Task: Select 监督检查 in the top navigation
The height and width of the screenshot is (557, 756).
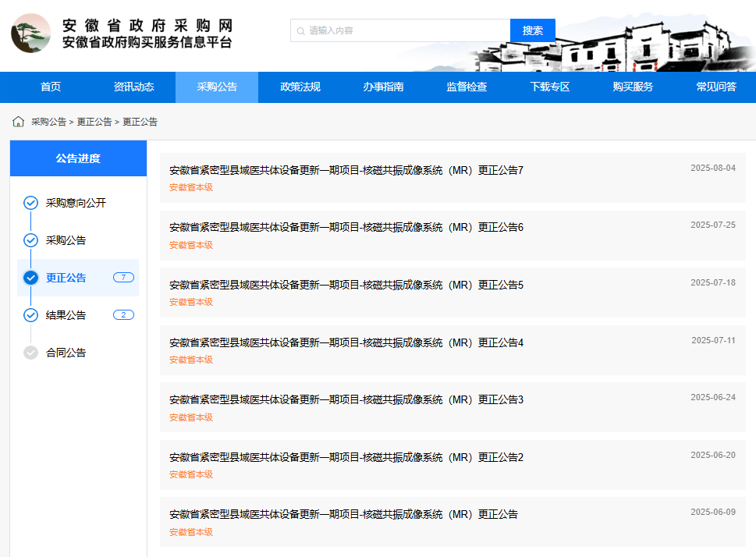Action: (466, 87)
